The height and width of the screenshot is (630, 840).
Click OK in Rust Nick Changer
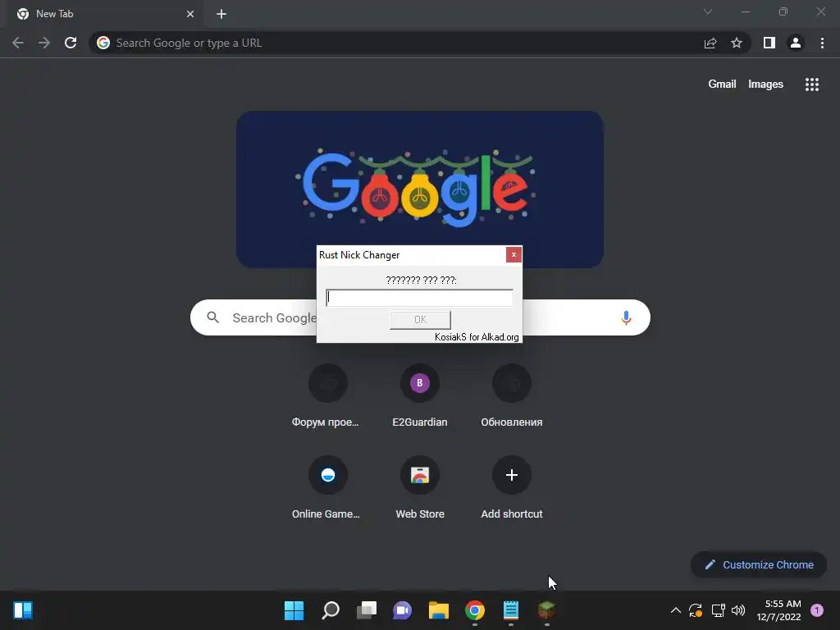coord(420,320)
